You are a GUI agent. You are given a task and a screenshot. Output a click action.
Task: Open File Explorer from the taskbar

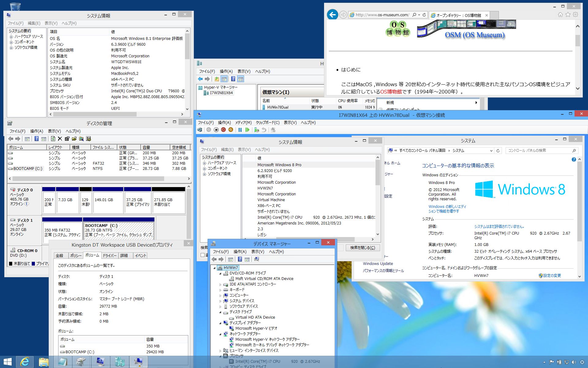click(43, 362)
